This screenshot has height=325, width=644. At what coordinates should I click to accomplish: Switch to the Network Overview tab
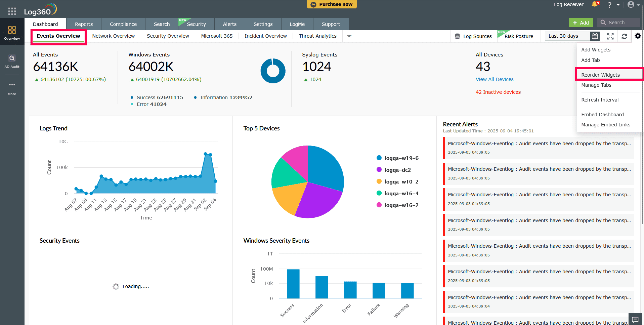[114, 36]
